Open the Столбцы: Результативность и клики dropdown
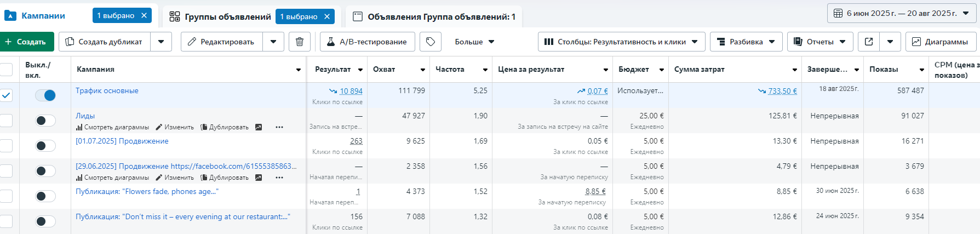This screenshot has width=980, height=234. pyautogui.click(x=621, y=42)
